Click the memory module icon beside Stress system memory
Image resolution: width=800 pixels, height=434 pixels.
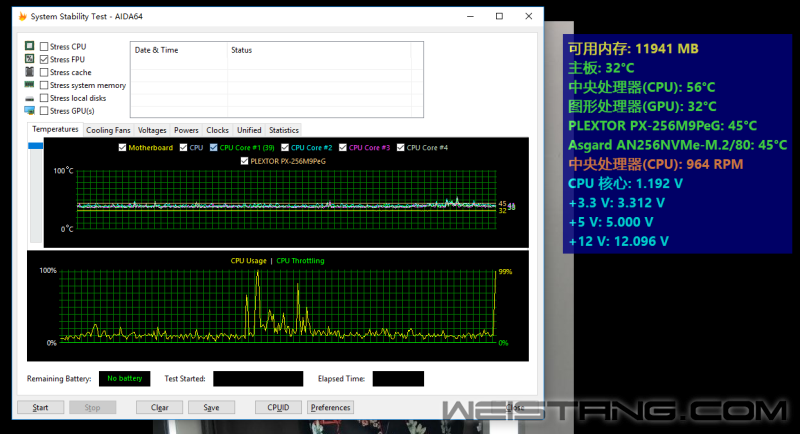tap(30, 86)
